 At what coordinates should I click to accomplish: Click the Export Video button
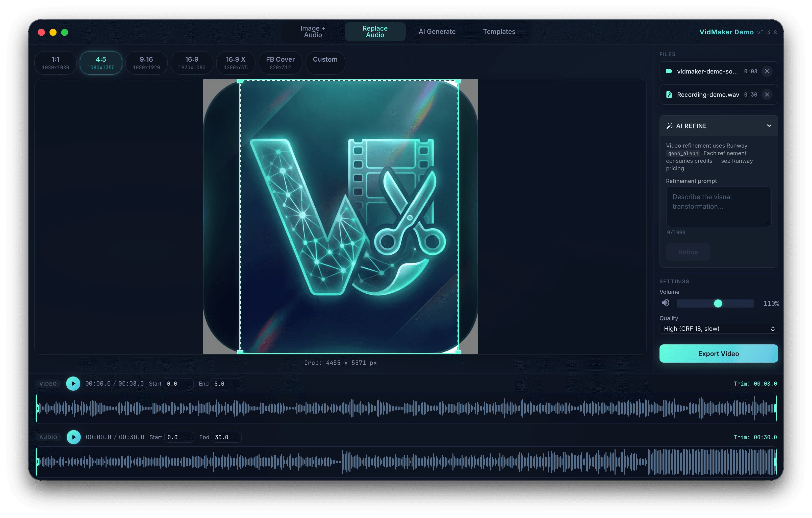(x=719, y=354)
